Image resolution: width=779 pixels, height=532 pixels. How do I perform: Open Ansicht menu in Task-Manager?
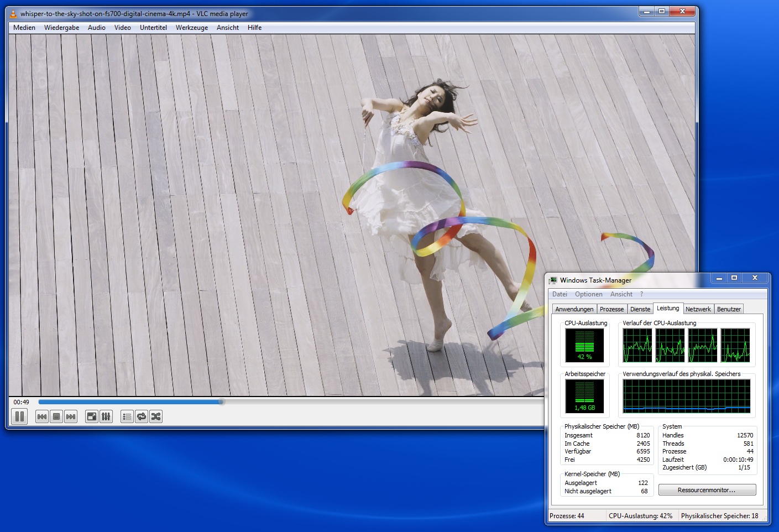(x=621, y=294)
